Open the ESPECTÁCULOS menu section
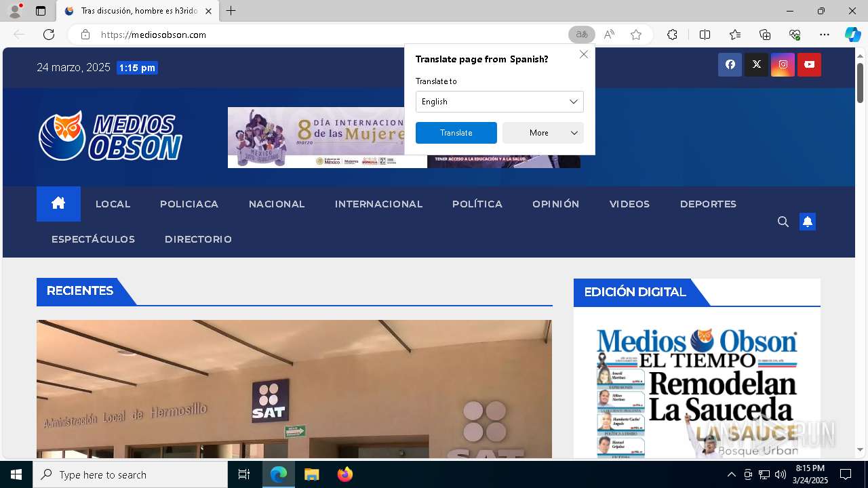 [94, 239]
